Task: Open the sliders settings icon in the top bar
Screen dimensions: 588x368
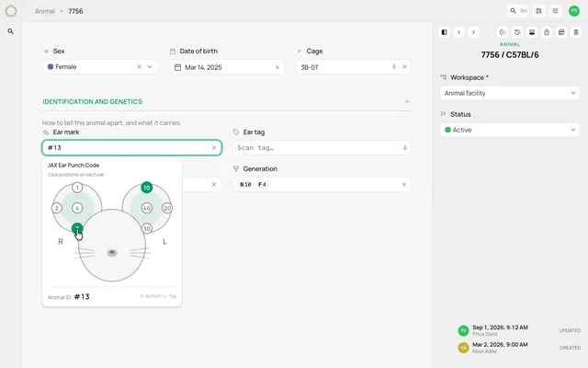Action: point(555,11)
